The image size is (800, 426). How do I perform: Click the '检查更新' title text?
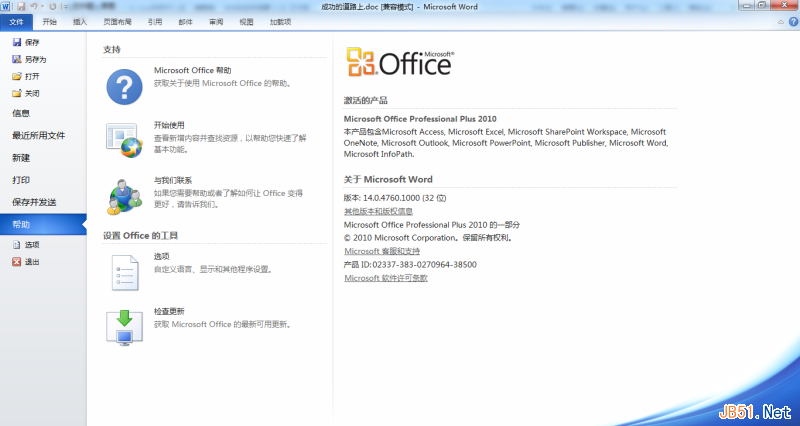[169, 311]
